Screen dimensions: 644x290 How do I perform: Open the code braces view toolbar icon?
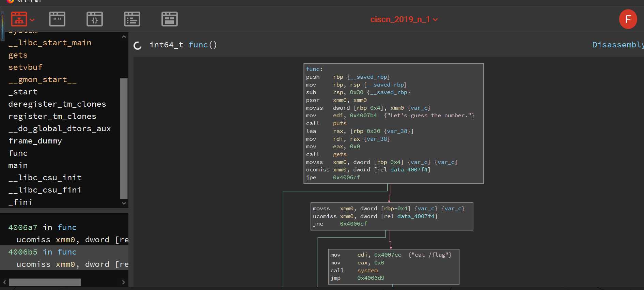pyautogui.click(x=95, y=19)
